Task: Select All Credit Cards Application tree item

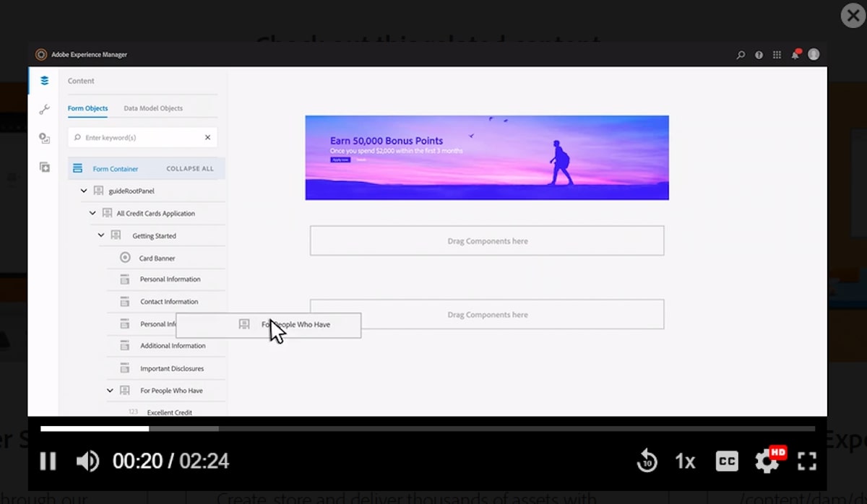Action: (x=155, y=214)
